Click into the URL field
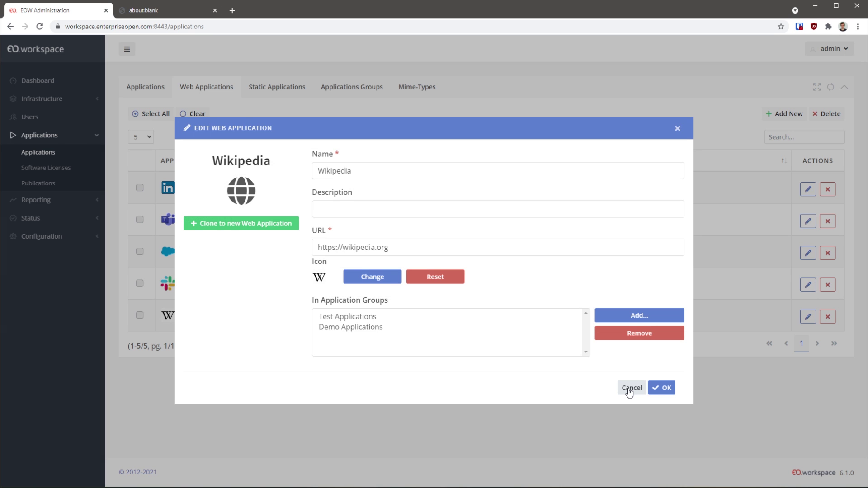Viewport: 868px width, 488px height. (x=498, y=247)
